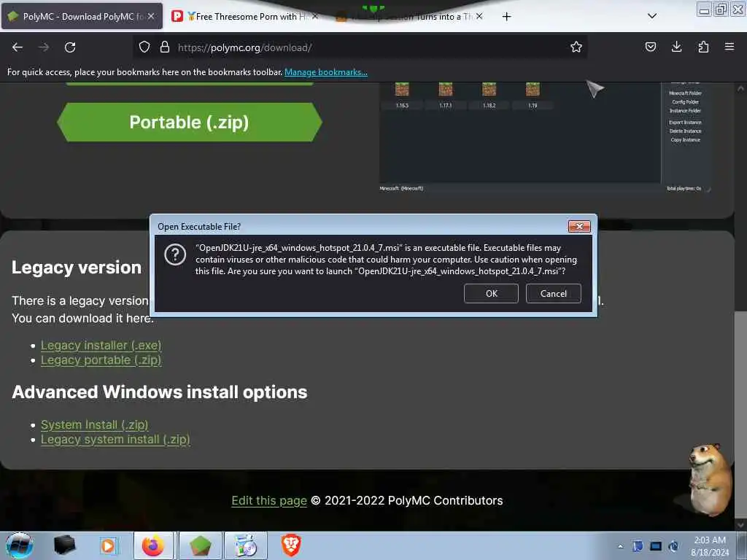Open the Edit this page link
Screen dimensions: 747x560
coord(269,500)
